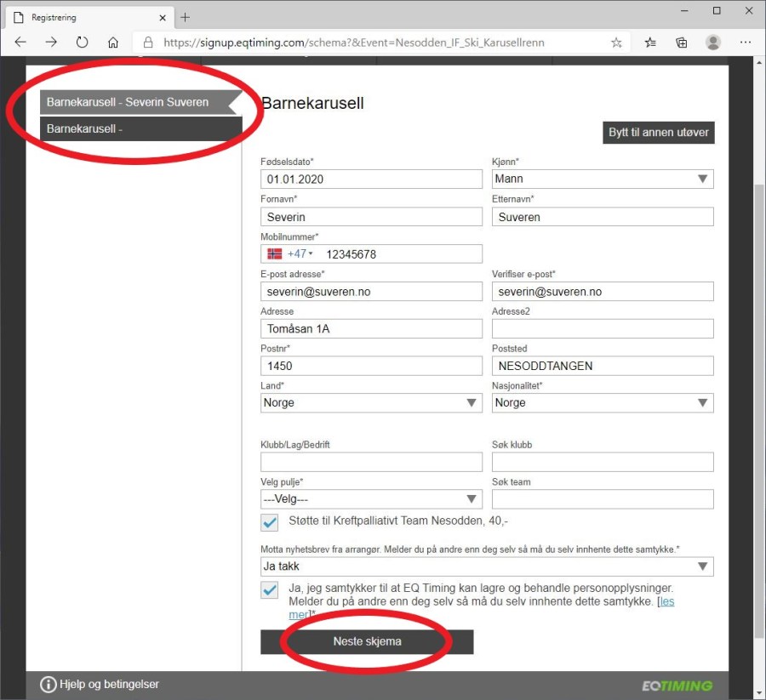Open the user profile avatar
Image resolution: width=766 pixels, height=700 pixels.
tap(713, 42)
